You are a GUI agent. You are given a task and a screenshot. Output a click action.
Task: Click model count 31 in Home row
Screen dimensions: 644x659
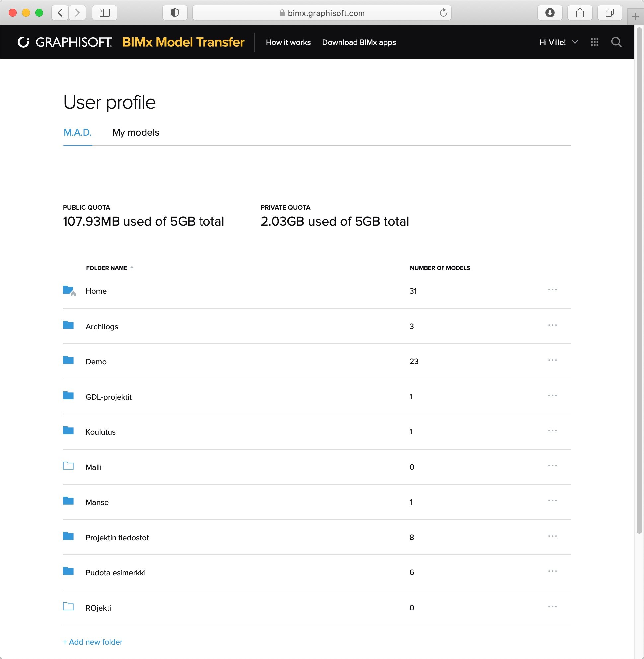[x=413, y=291]
